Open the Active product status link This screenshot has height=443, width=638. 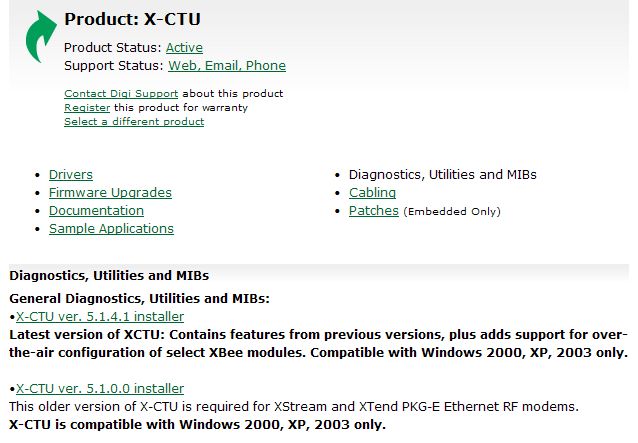(184, 48)
